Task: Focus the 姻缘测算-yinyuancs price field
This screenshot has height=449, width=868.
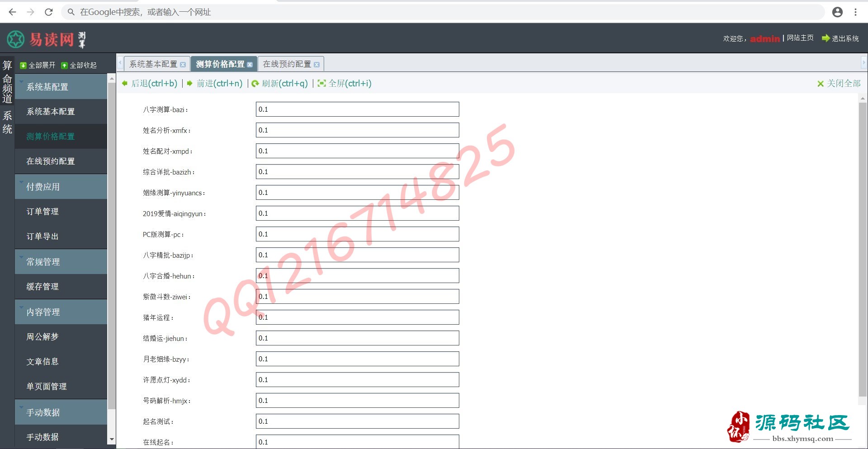Action: (357, 193)
